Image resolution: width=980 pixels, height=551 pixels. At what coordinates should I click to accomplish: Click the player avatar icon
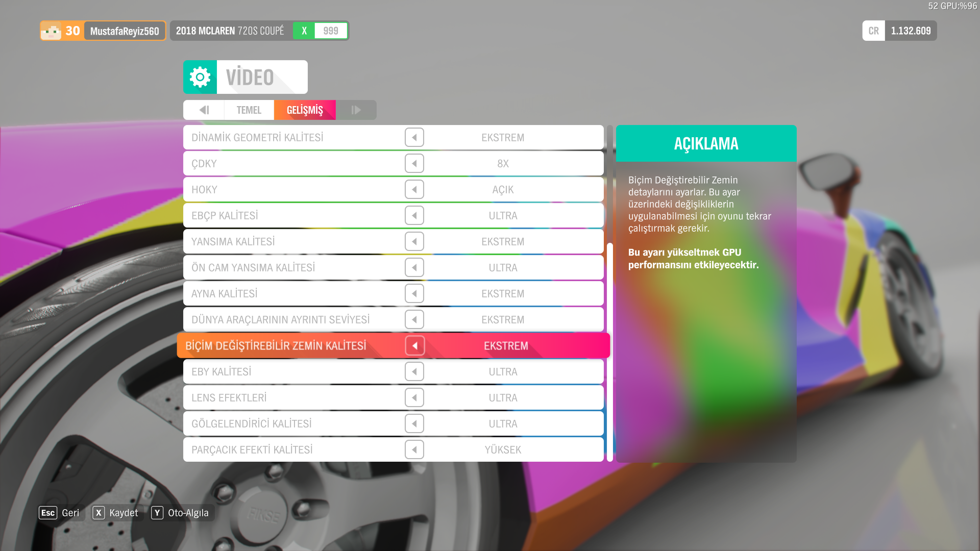point(51,31)
